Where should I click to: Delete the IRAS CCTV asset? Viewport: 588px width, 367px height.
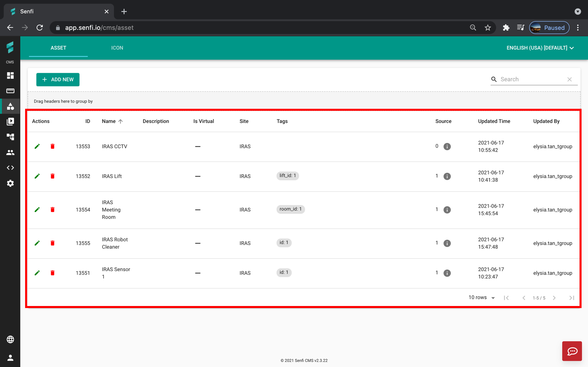tap(53, 146)
